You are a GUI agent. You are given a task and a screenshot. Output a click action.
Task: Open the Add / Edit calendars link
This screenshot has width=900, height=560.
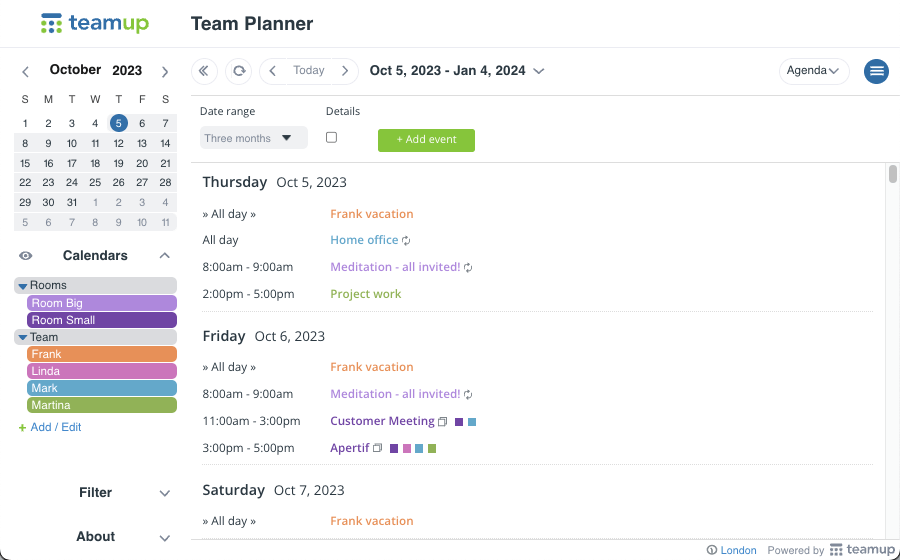point(56,427)
